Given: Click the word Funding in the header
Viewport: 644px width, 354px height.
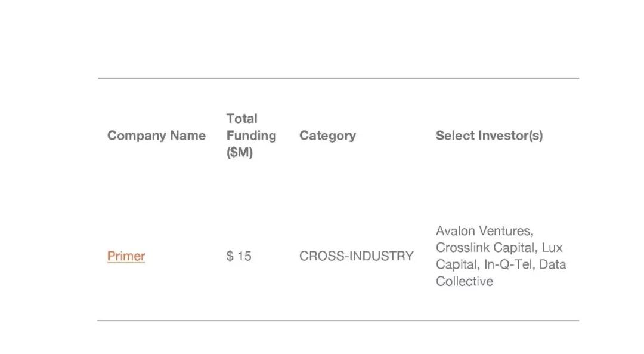Looking at the screenshot, I should [x=251, y=136].
